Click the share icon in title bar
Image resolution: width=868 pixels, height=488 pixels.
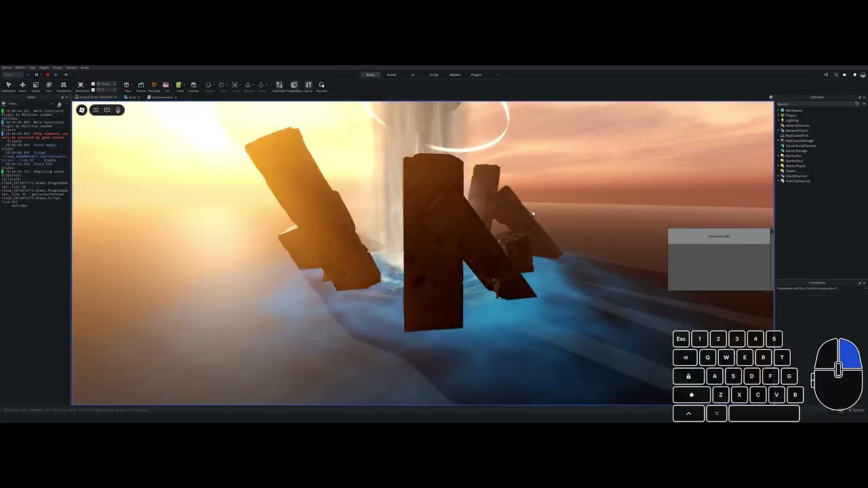[826, 75]
